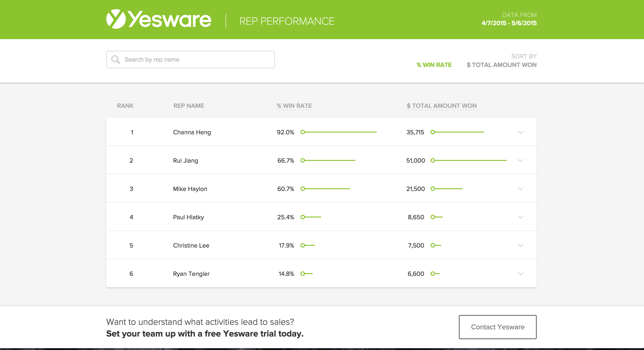Expand Ryan Tengler row chevron
644x350 pixels.
coord(521,274)
